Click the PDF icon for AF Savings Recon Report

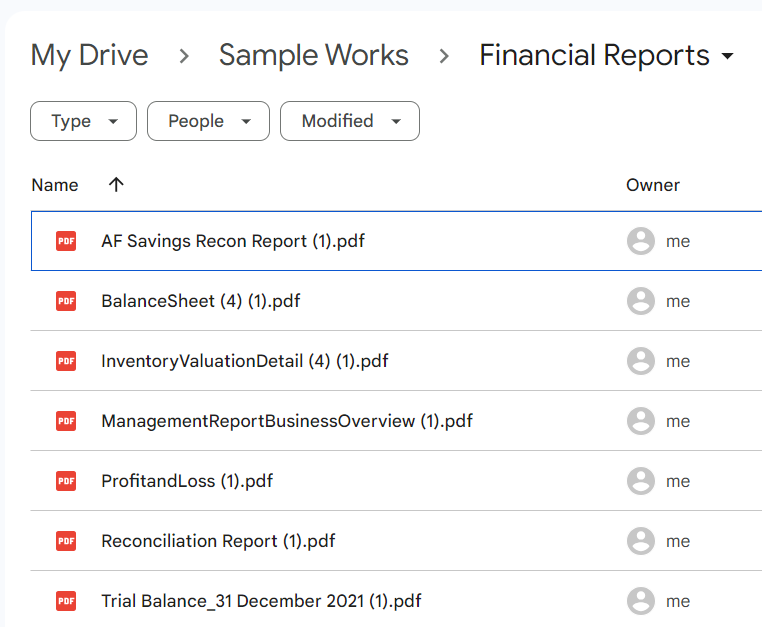pyautogui.click(x=66, y=241)
